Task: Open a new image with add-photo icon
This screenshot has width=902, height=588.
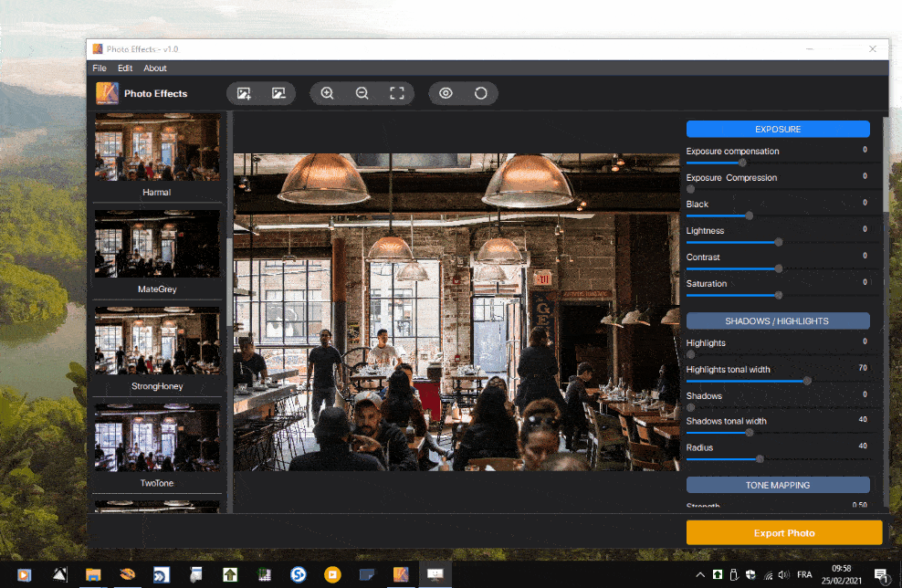Action: (x=244, y=93)
